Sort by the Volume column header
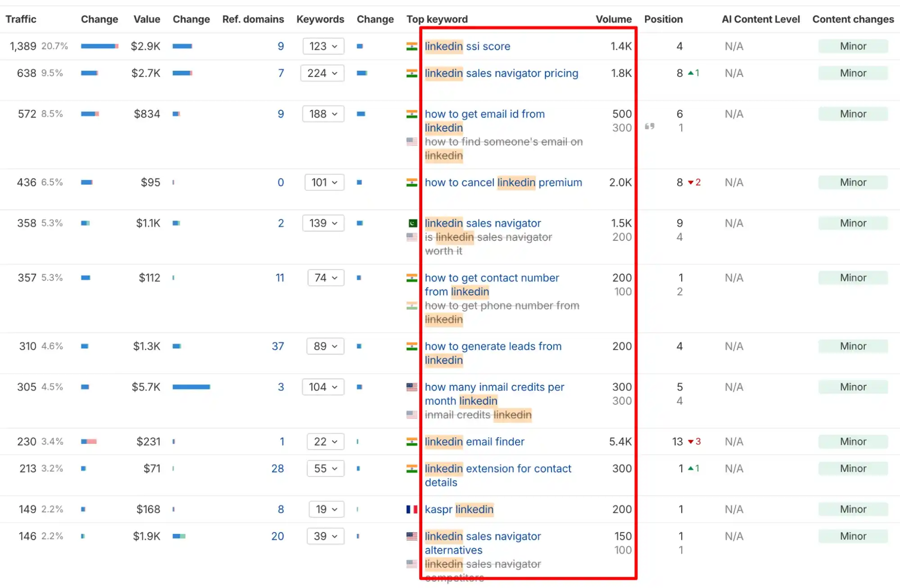The width and height of the screenshot is (900, 588). click(x=613, y=19)
